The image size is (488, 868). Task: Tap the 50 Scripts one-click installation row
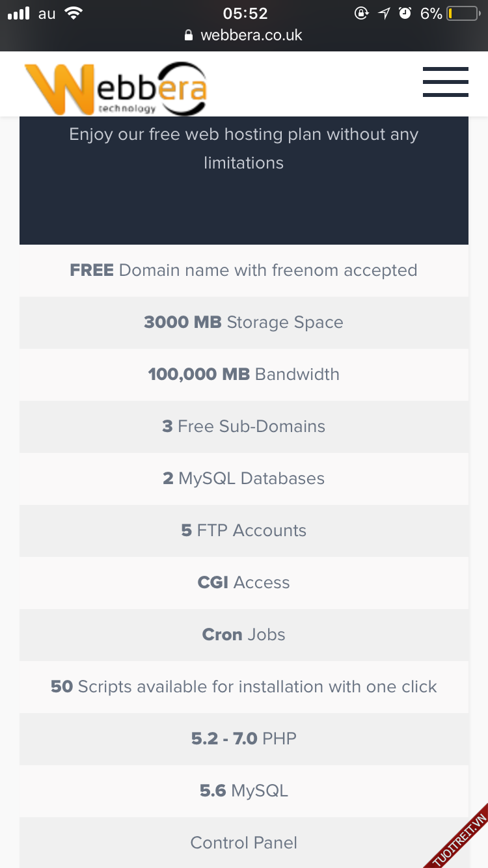tap(243, 686)
